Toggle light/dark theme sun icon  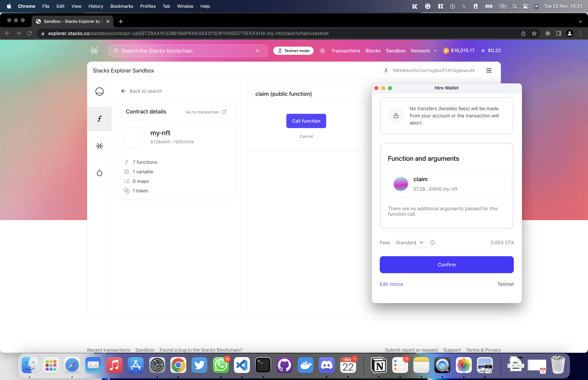click(322, 51)
